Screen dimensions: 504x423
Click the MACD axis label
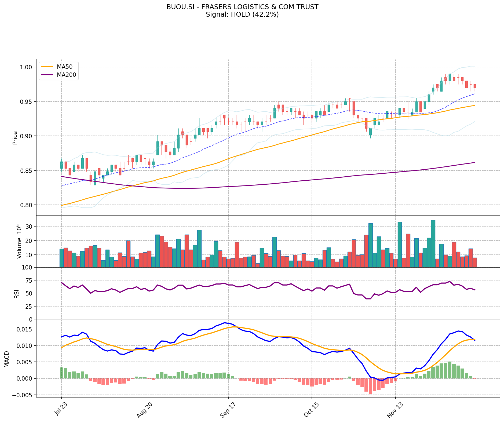point(7,359)
